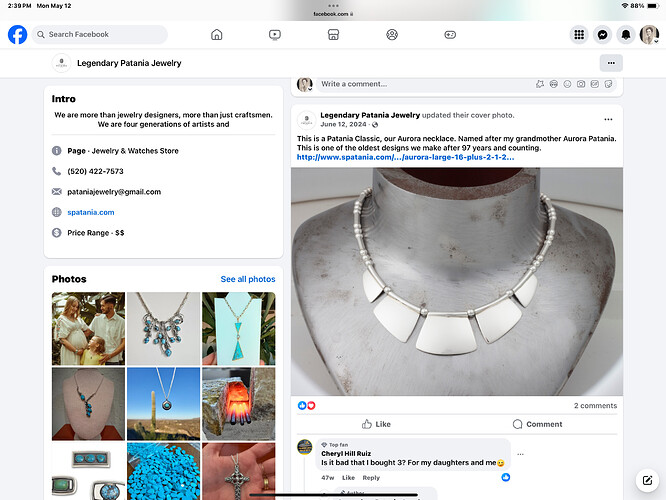
Task: Check the battery status indicator
Action: [652, 6]
